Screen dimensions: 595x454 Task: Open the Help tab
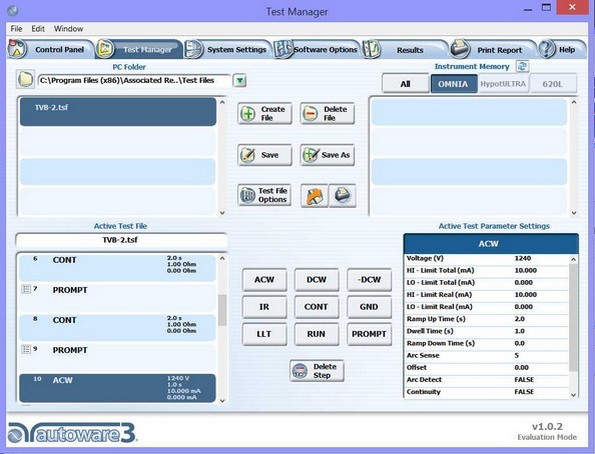pos(562,49)
